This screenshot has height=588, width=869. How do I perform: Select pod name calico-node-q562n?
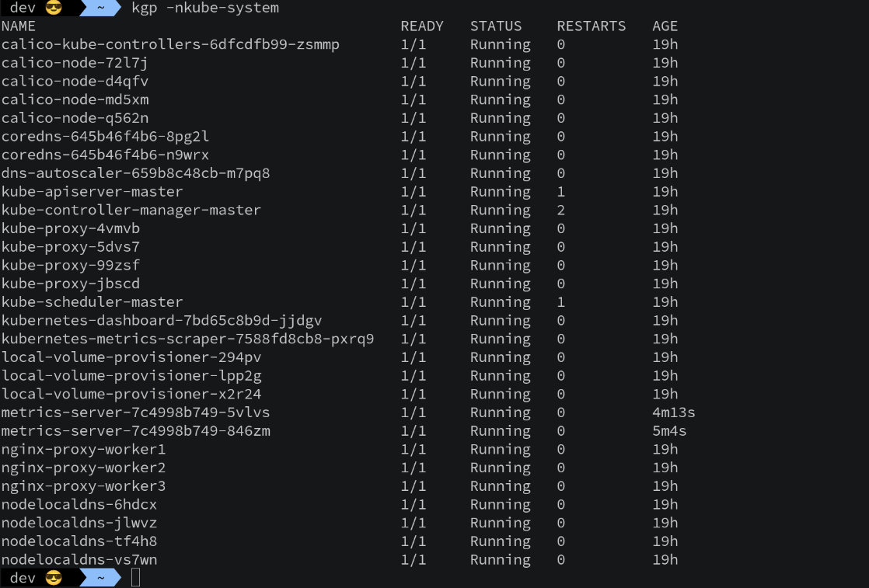[75, 118]
